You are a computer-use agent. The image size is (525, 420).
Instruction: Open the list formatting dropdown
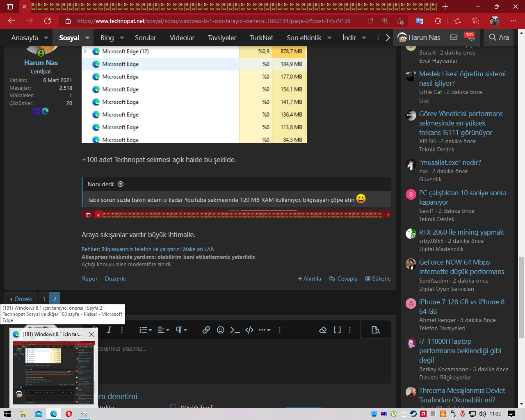[145, 330]
